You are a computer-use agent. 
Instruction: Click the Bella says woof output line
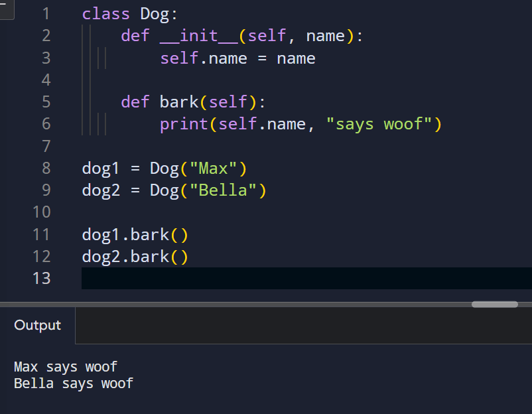tap(73, 383)
